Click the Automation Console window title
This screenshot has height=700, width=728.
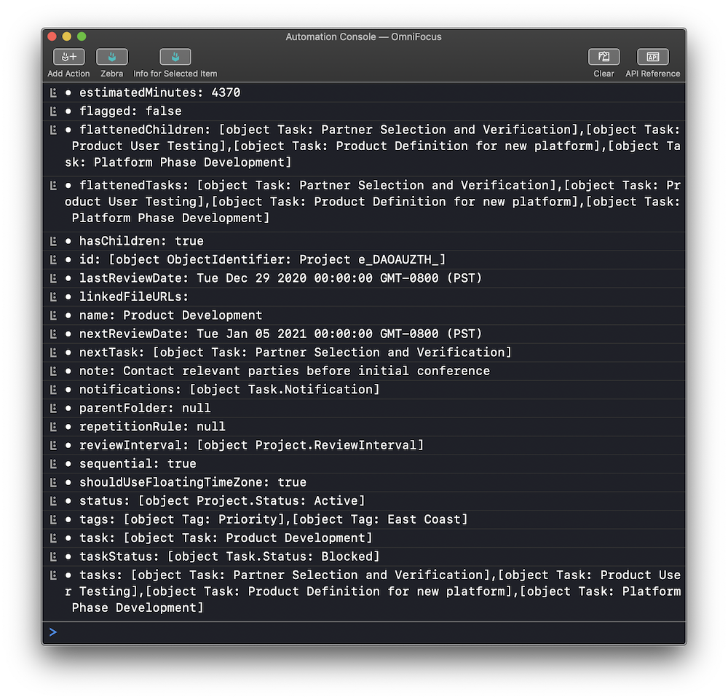point(363,36)
